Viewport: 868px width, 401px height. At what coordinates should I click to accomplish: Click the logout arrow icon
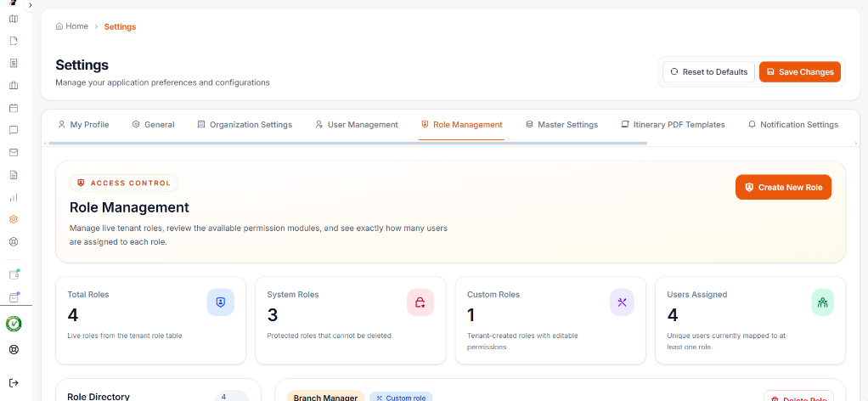[x=14, y=382]
